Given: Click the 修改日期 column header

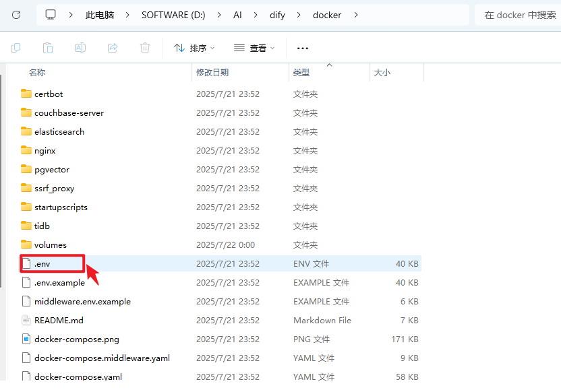Looking at the screenshot, I should [214, 72].
